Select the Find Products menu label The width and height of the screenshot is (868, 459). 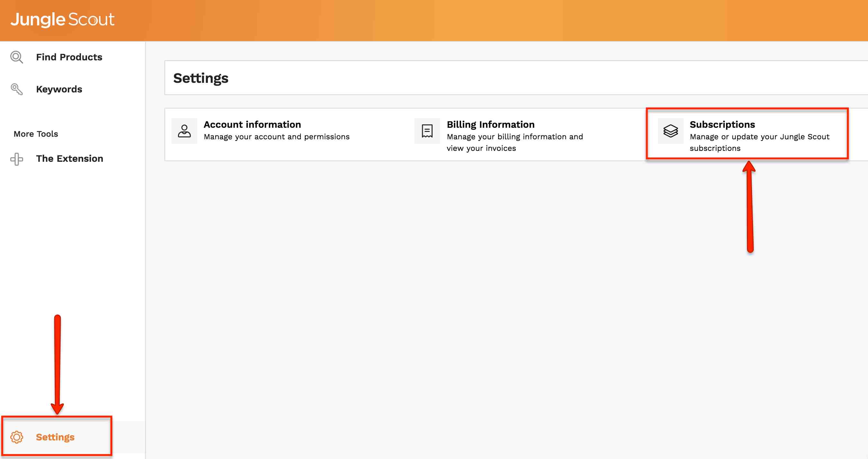(x=69, y=57)
